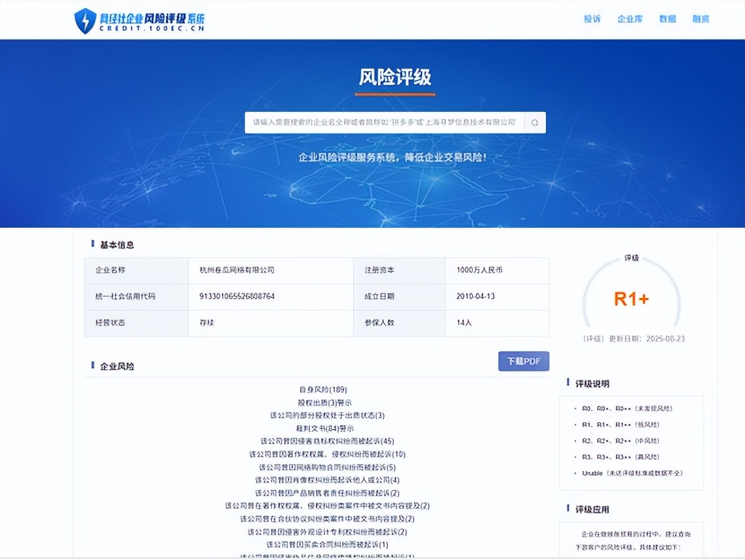Click the copyright dispute lawsuit line ending (10)
This screenshot has height=560, width=745.
[x=327, y=454]
